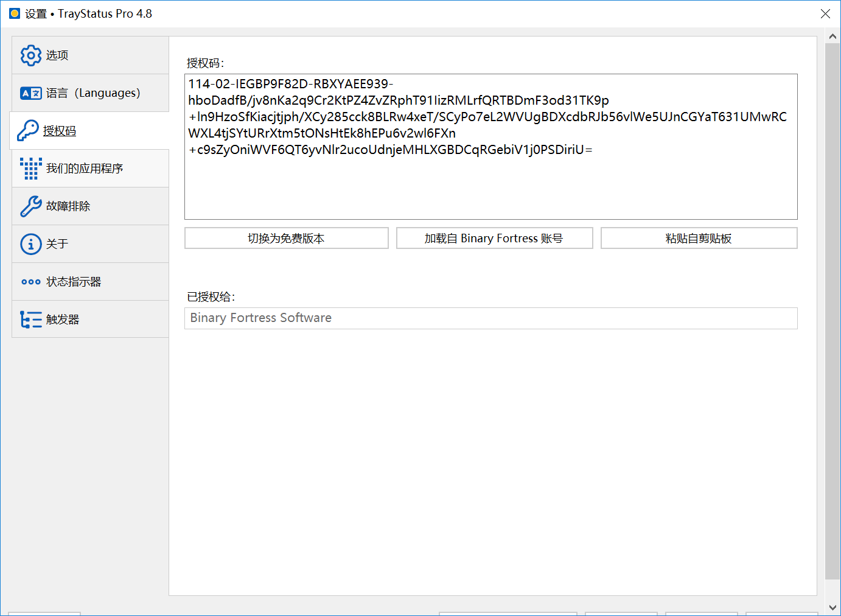Click the wrench icon beside 故障排除

[31, 206]
